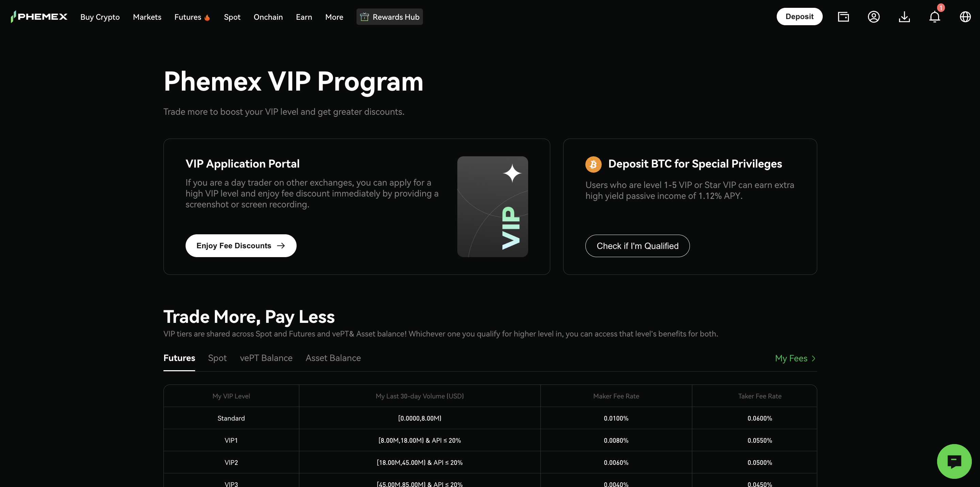Click the BTC coin icon on the privileges card

593,164
